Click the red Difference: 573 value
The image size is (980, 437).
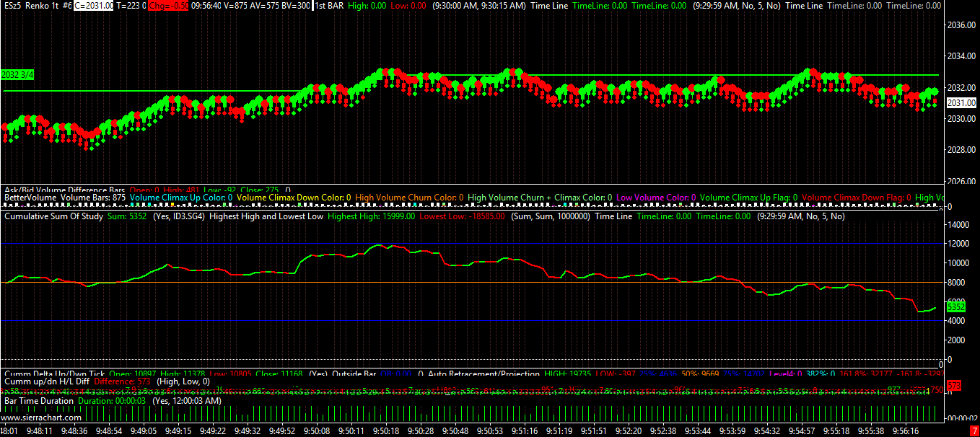tap(121, 381)
